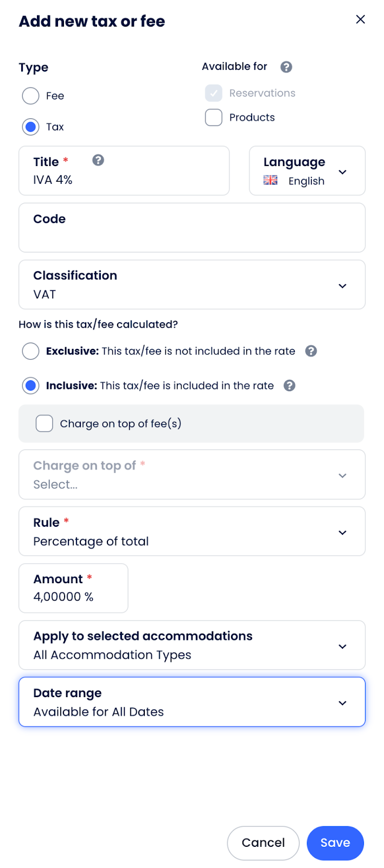Image resolution: width=384 pixels, height=868 pixels.
Task: Select the Fee type radio button
Action: (31, 96)
